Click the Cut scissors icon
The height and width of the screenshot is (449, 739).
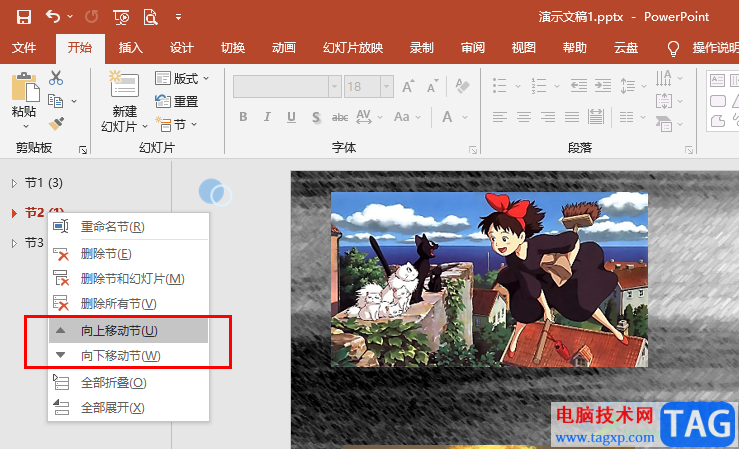tap(56, 78)
